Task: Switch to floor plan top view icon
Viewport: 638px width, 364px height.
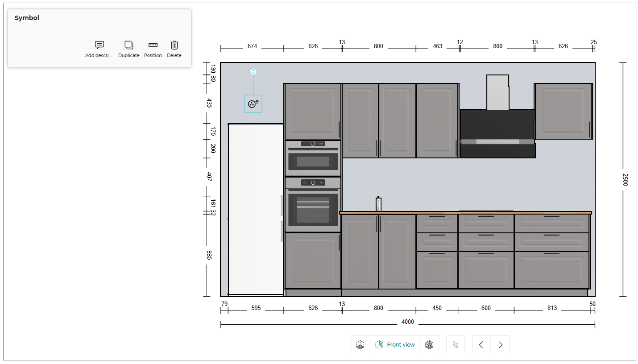Action: [360, 345]
